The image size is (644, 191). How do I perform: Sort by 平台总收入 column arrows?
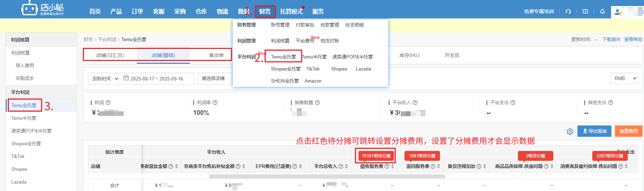[x=346, y=166]
